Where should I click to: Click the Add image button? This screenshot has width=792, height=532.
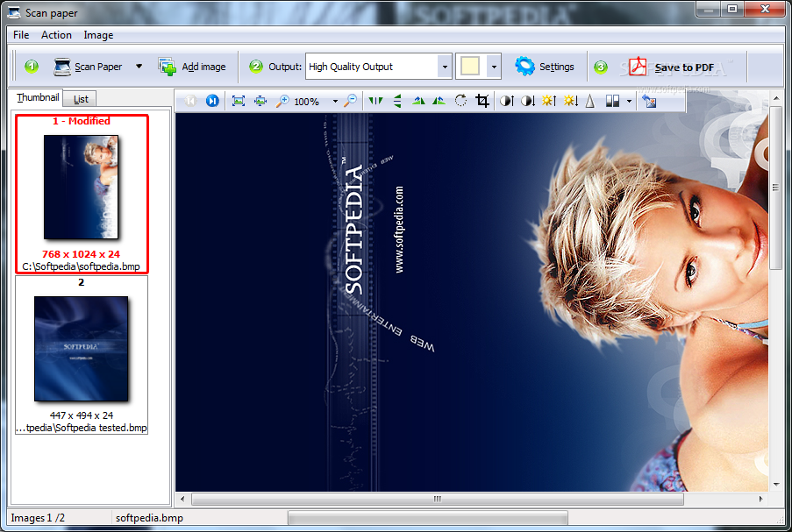pyautogui.click(x=192, y=67)
